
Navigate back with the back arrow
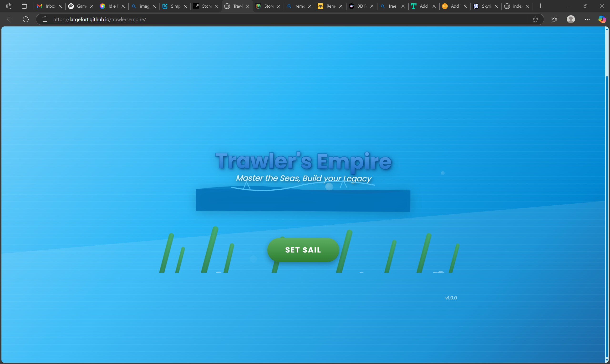coord(10,19)
